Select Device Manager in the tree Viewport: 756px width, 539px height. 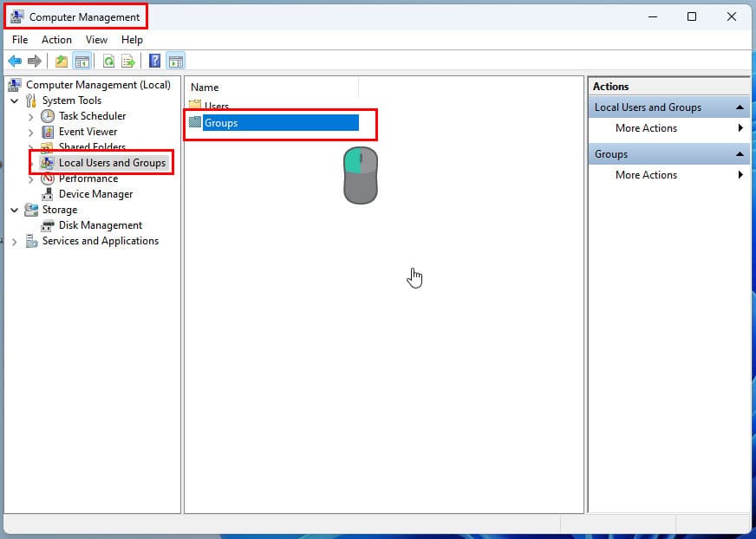(95, 194)
